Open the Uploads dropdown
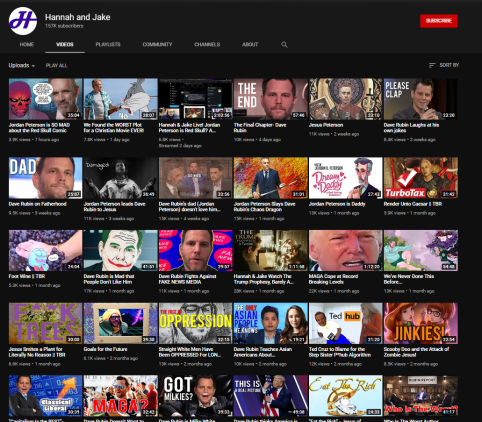This screenshot has width=482, height=422. (x=22, y=65)
